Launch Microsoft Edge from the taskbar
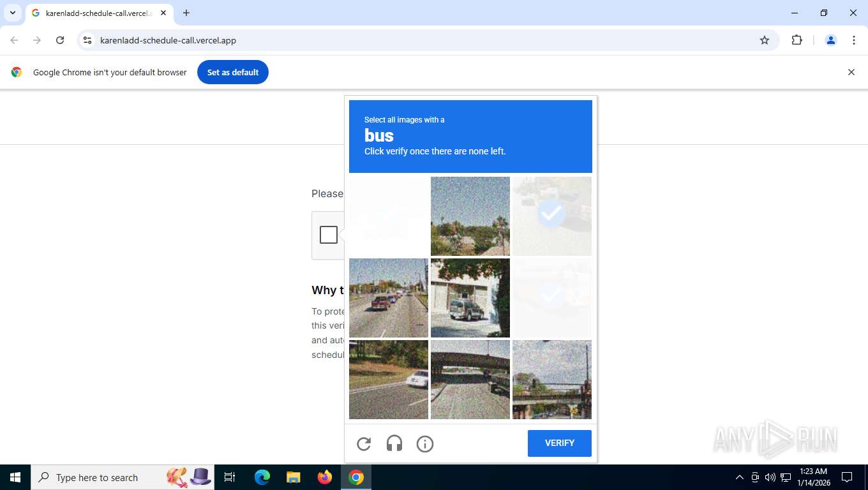This screenshot has height=490, width=868. click(x=262, y=477)
